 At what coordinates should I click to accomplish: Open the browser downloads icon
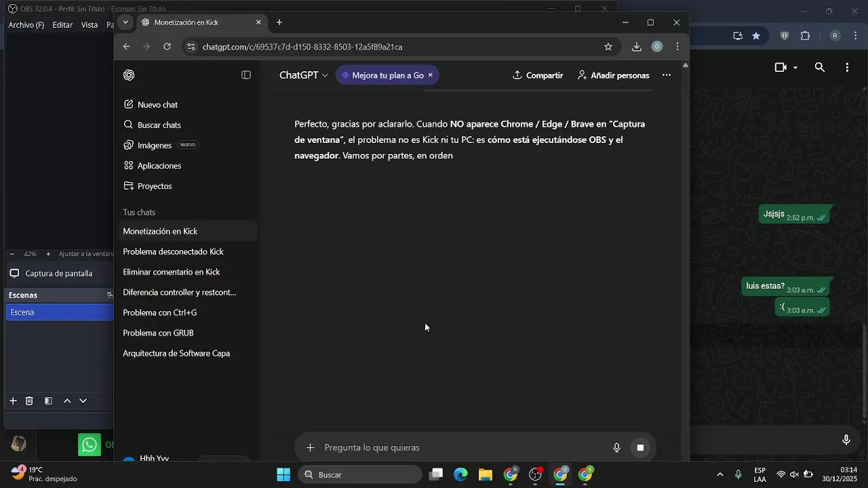[x=636, y=47]
